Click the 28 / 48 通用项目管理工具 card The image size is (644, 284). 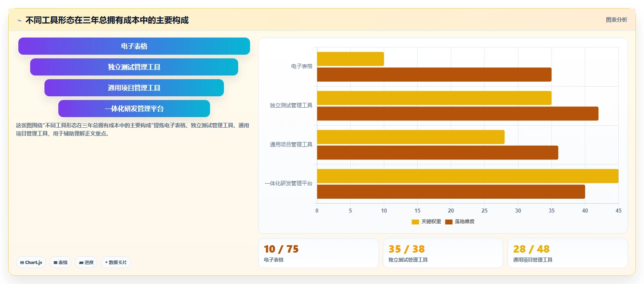567,253
